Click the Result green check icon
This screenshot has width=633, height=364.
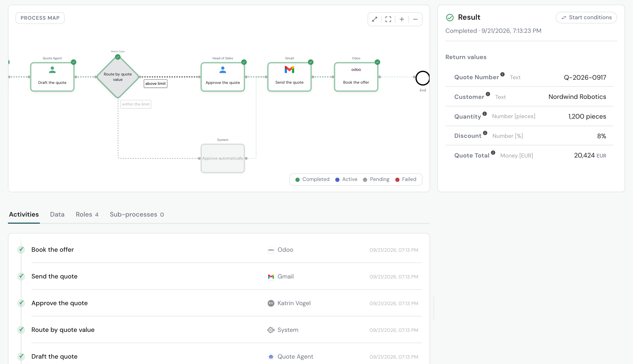450,18
